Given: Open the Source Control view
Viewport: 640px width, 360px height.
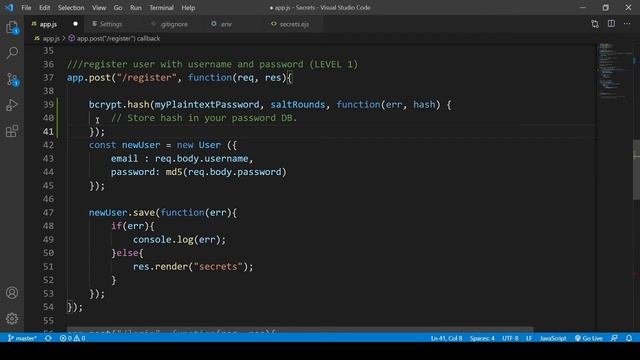Looking at the screenshot, I should click(x=12, y=79).
